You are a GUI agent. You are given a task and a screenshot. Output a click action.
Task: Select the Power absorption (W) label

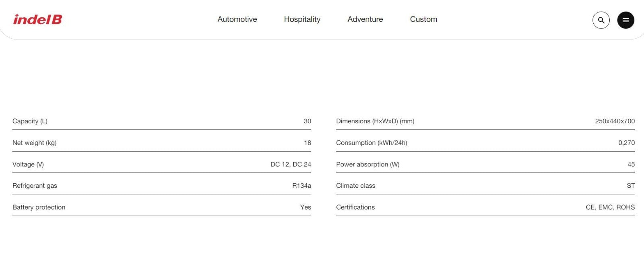click(x=367, y=164)
